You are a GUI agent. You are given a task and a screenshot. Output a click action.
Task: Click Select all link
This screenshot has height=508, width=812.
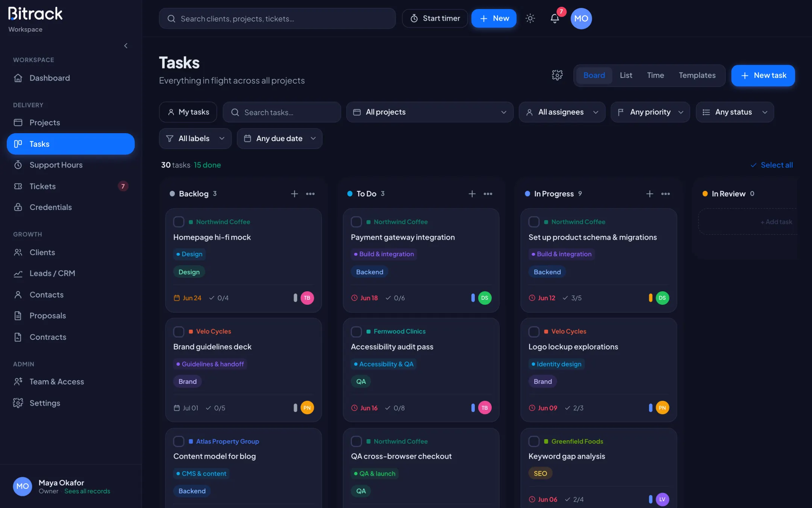pyautogui.click(x=772, y=165)
